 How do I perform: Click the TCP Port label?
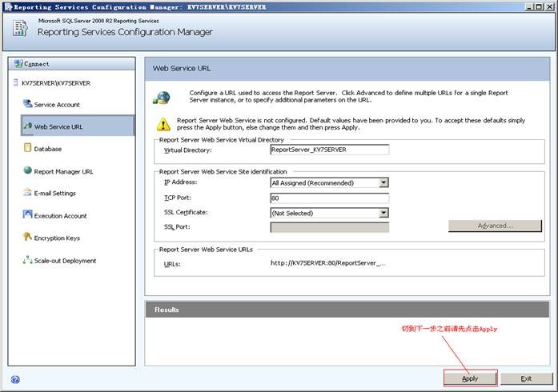tap(177, 198)
